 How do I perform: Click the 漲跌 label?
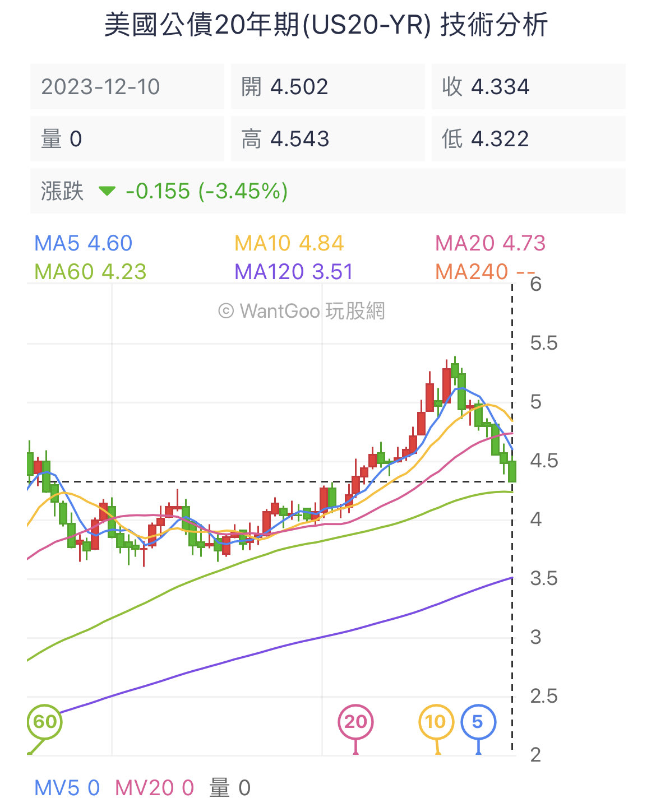(x=62, y=191)
